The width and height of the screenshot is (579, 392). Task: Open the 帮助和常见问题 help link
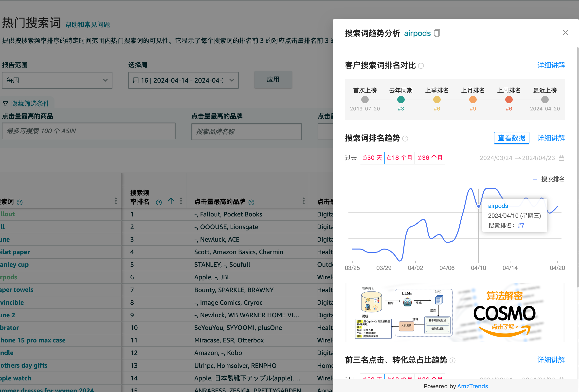pos(88,25)
